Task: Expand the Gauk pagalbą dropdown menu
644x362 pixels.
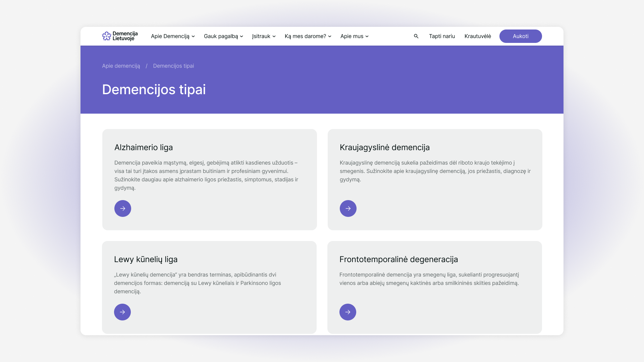Action: pyautogui.click(x=223, y=36)
